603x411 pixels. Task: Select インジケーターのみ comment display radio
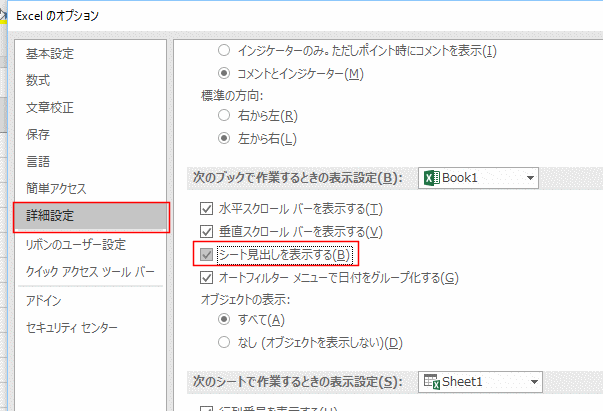pos(224,50)
